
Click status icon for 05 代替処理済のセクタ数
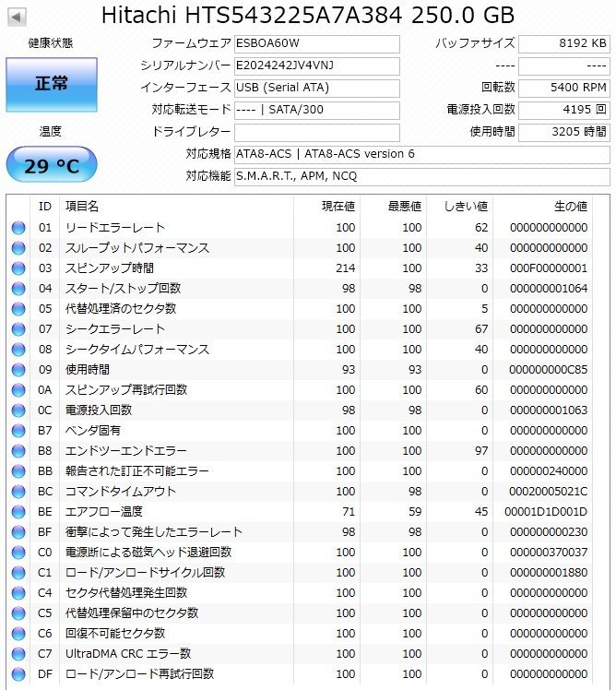coord(18,309)
